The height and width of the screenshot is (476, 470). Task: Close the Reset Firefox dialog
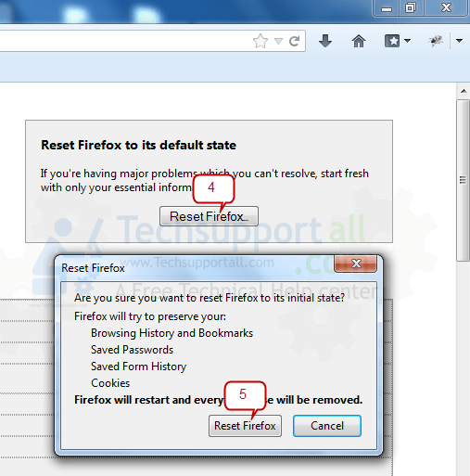356,264
